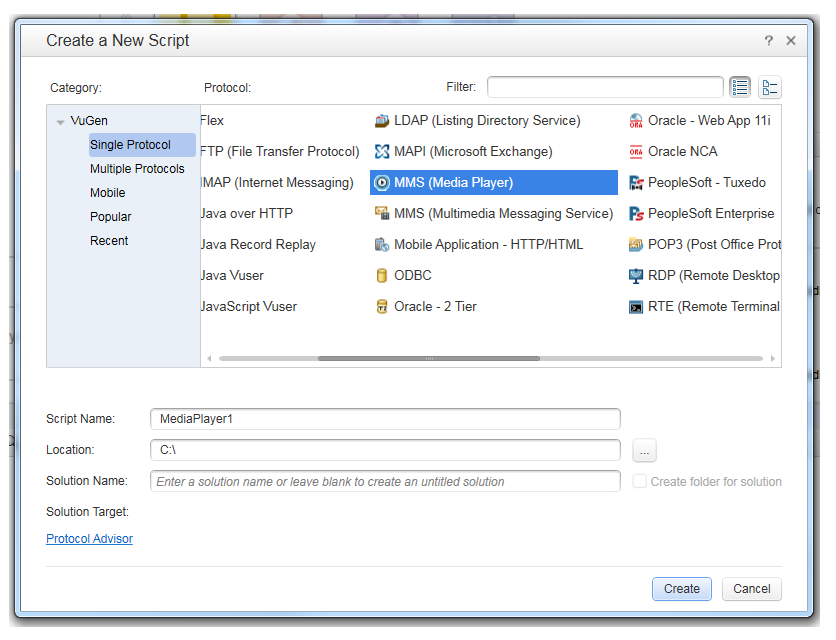The height and width of the screenshot is (640, 836).
Task: Click the Script Name field
Action: point(385,419)
